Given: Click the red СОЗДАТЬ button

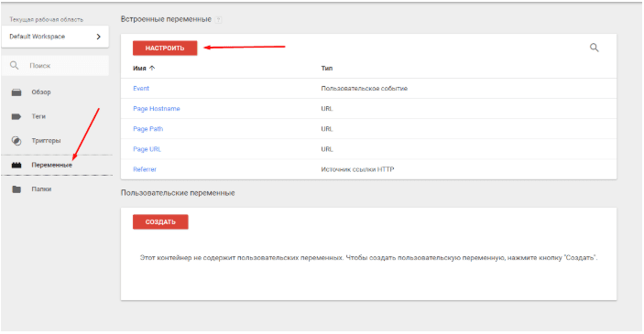Looking at the screenshot, I should [x=160, y=222].
